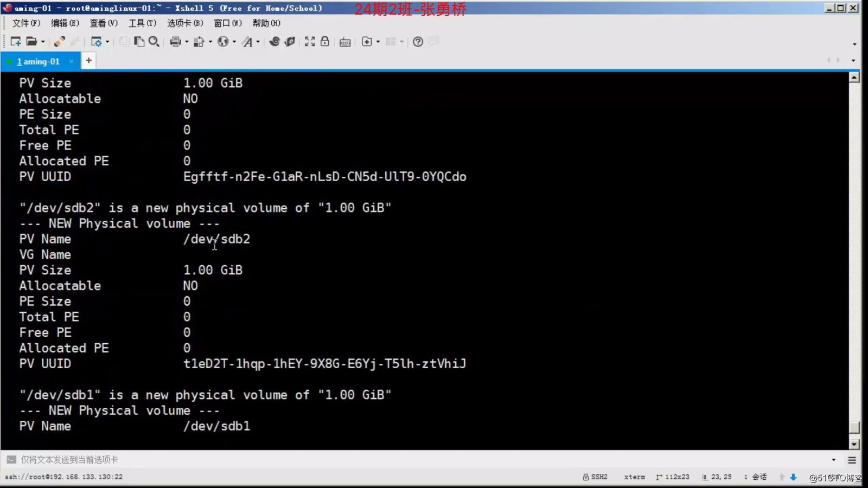Open the 查看(V) menu
Image resolution: width=868 pixels, height=488 pixels.
point(104,23)
